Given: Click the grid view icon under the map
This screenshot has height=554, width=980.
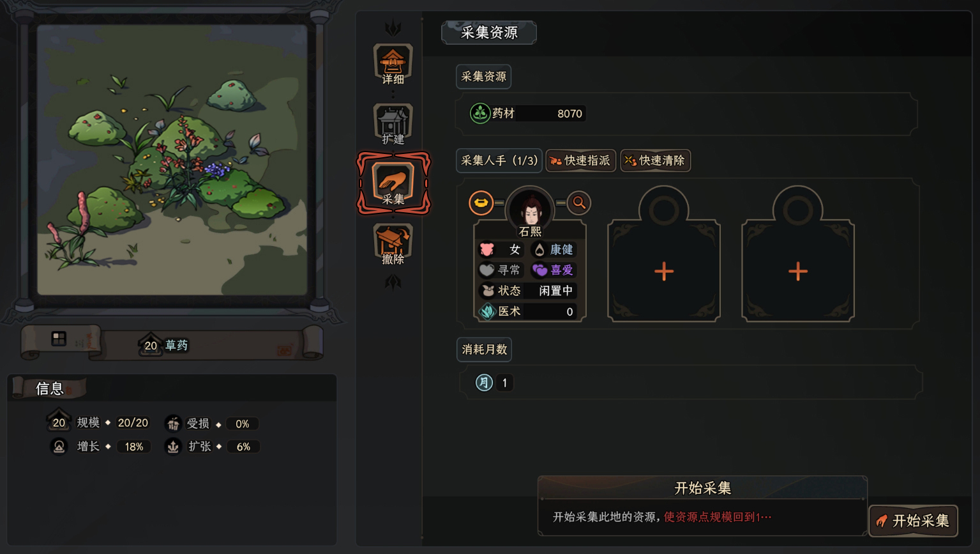Looking at the screenshot, I should coord(59,339).
